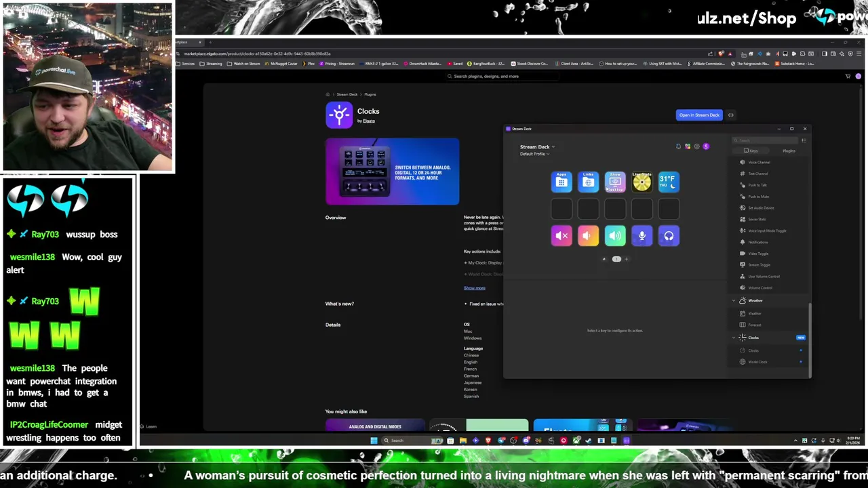Open the Watch on Stream bookmark

pos(243,64)
